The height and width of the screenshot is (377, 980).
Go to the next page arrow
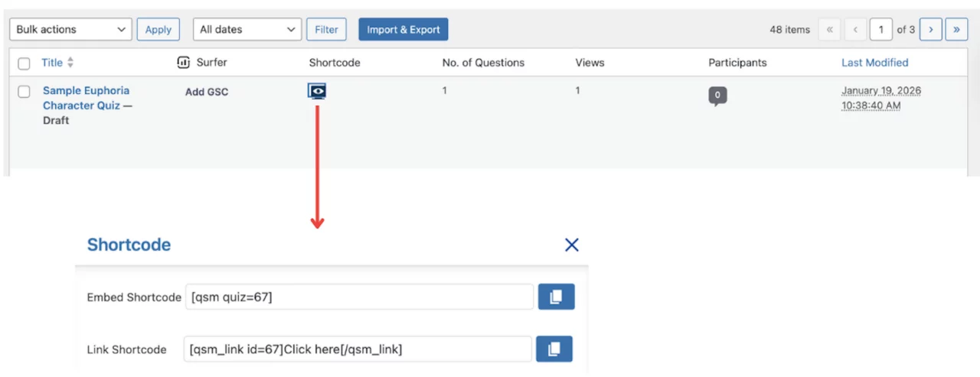930,29
